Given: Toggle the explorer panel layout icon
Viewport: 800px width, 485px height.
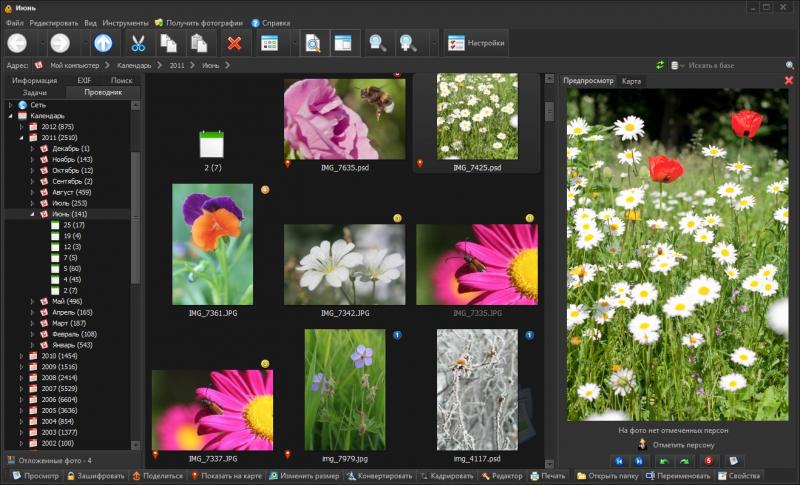Looking at the screenshot, I should click(343, 43).
